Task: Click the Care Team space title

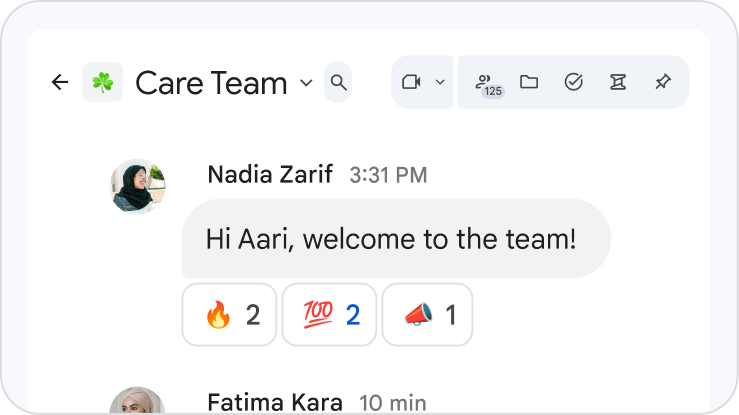Action: coord(211,82)
